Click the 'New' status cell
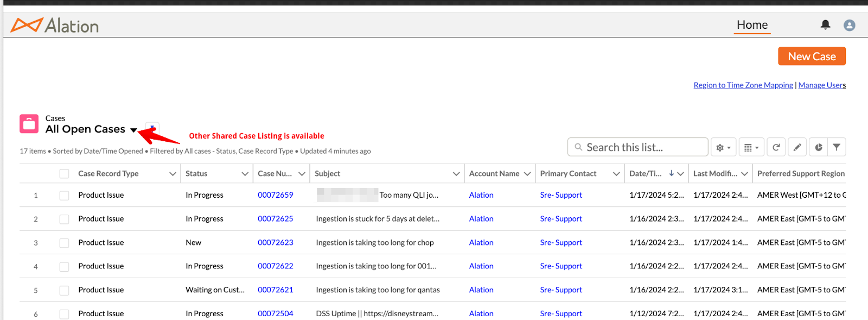The width and height of the screenshot is (868, 320). [x=193, y=243]
